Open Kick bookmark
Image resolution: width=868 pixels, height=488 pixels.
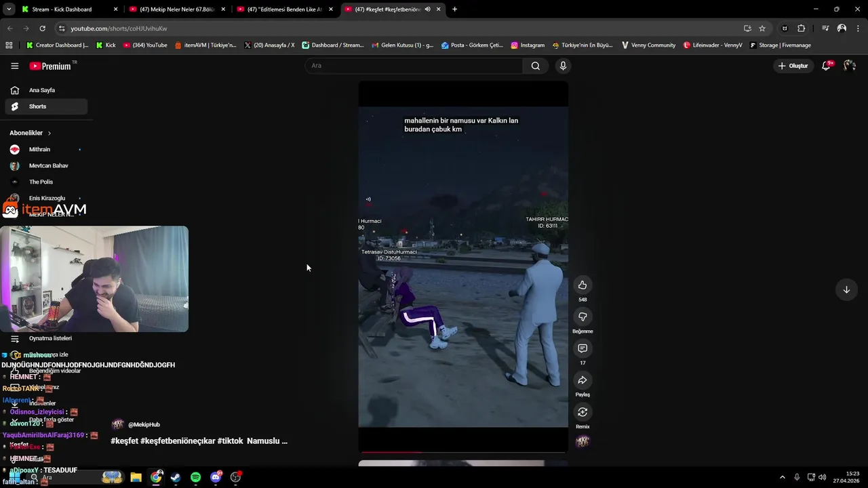coord(106,45)
